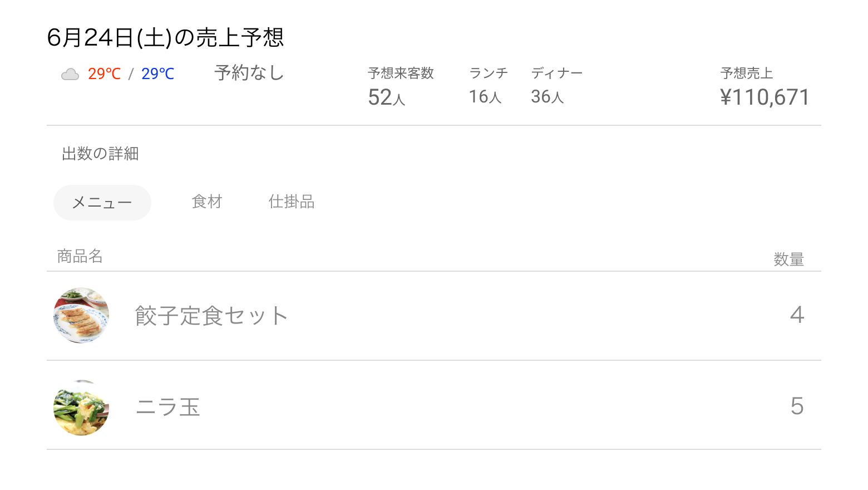Click quantity 4 for 餃子定食セット

pos(797,315)
